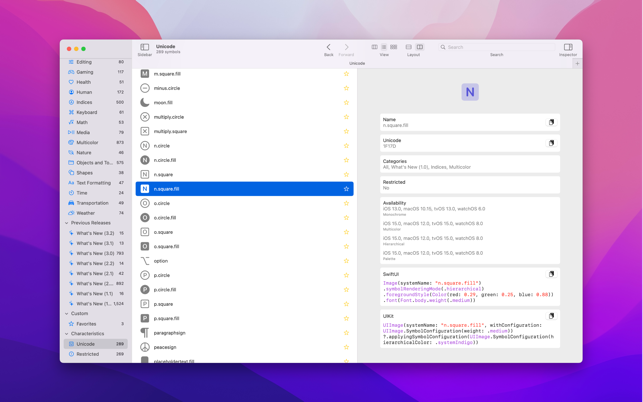Viewport: 643px width, 402px height.
Task: Select the first Layout option icon
Action: point(408,47)
